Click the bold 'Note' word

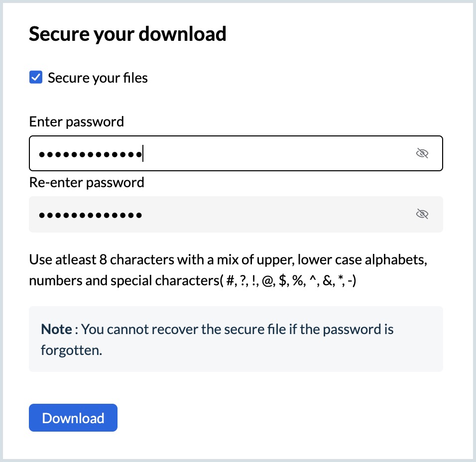56,329
